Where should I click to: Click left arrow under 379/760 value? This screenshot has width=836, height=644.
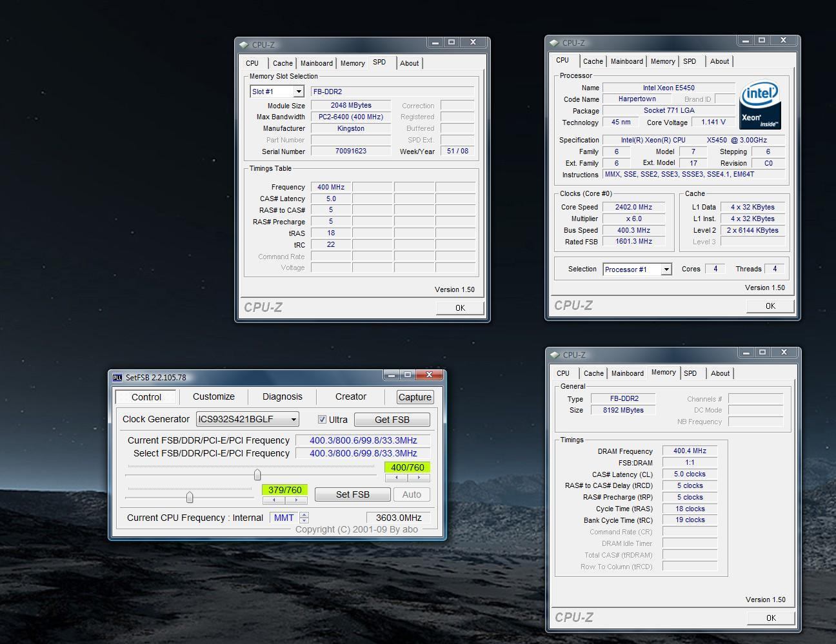[274, 500]
